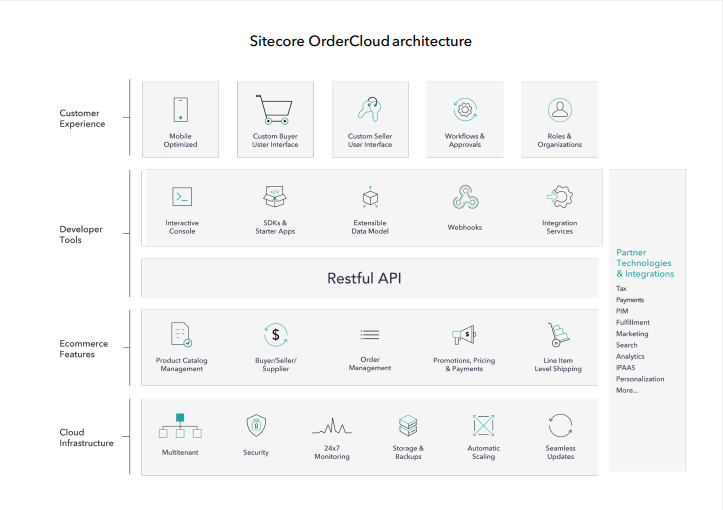Select the Product Catalog Management label text
The image size is (723, 510).
tap(182, 364)
